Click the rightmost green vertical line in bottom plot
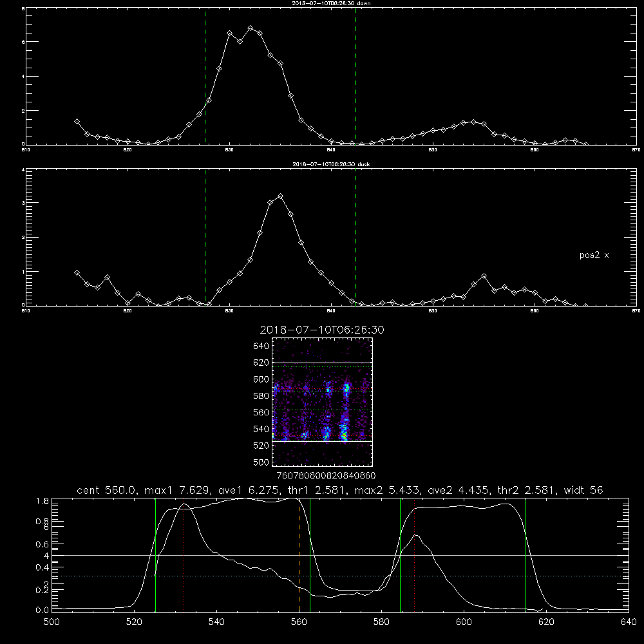The width and height of the screenshot is (644, 644). (x=526, y=555)
